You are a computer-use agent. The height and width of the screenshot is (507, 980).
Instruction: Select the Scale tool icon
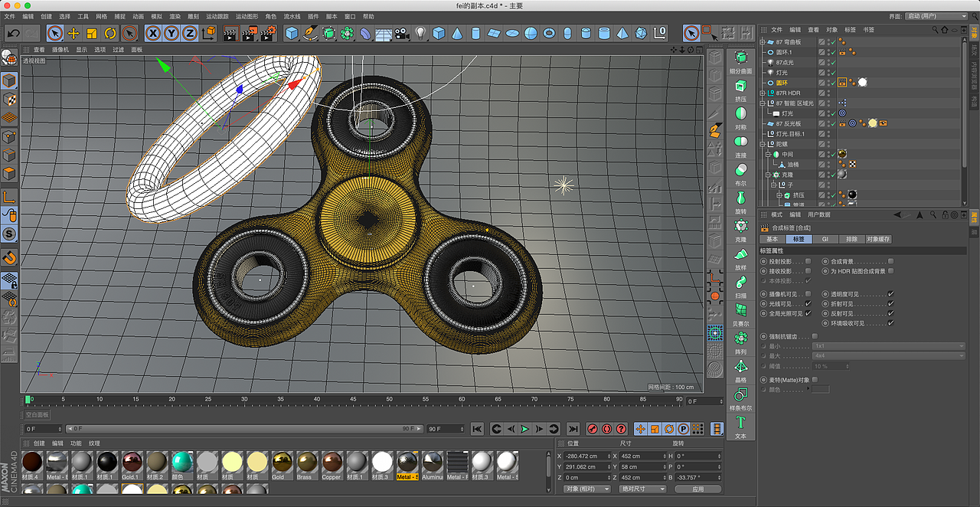click(x=92, y=33)
